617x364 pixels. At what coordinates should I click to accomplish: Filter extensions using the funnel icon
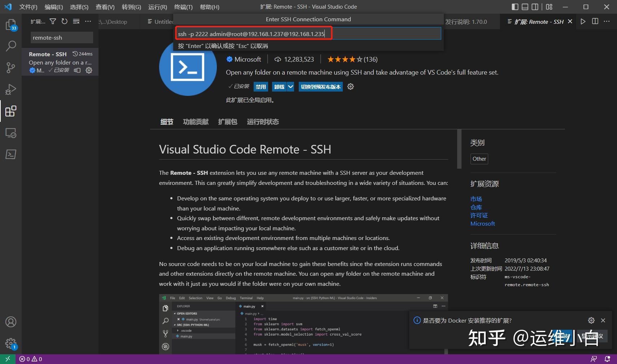(53, 21)
